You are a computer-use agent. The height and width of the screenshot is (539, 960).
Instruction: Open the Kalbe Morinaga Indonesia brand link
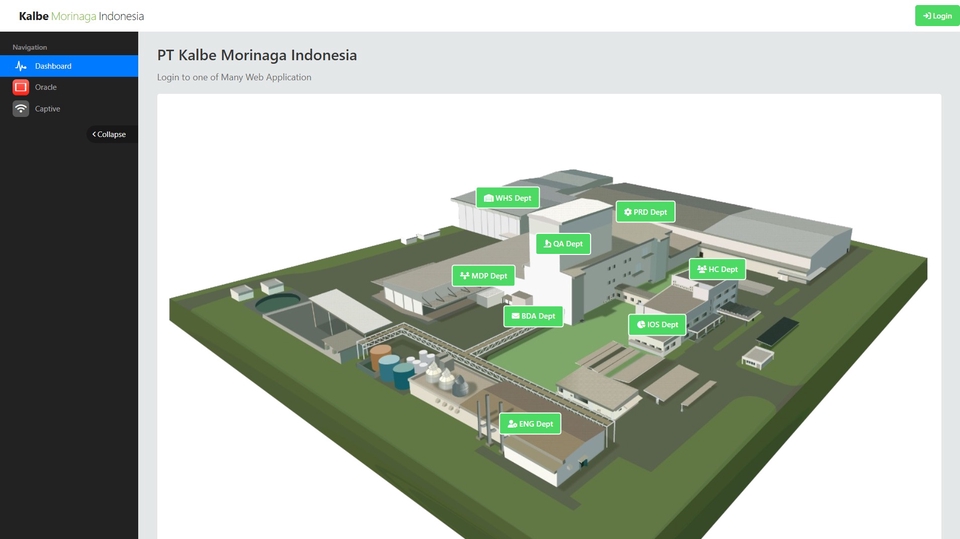[x=81, y=16]
